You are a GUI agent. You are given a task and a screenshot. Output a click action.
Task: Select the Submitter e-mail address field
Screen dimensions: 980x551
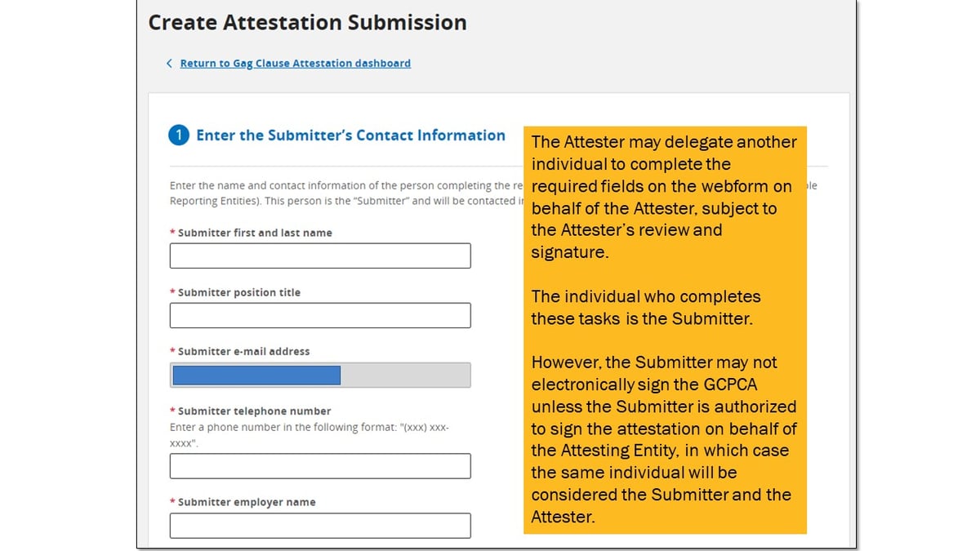[x=319, y=375]
